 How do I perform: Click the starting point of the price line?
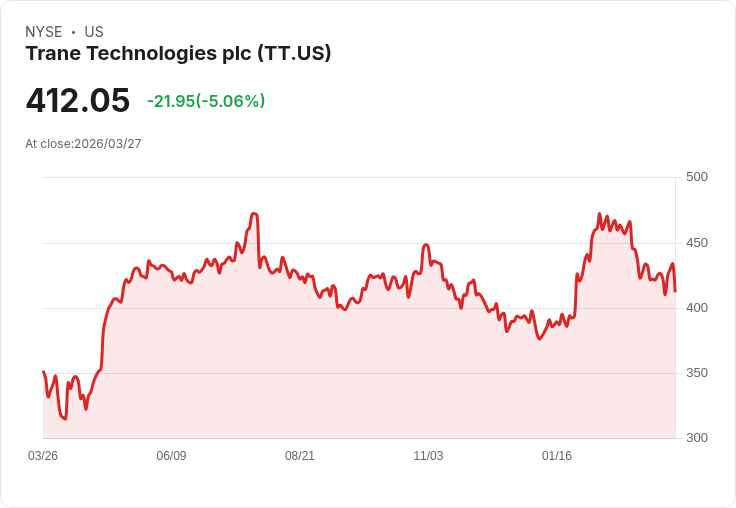43,372
